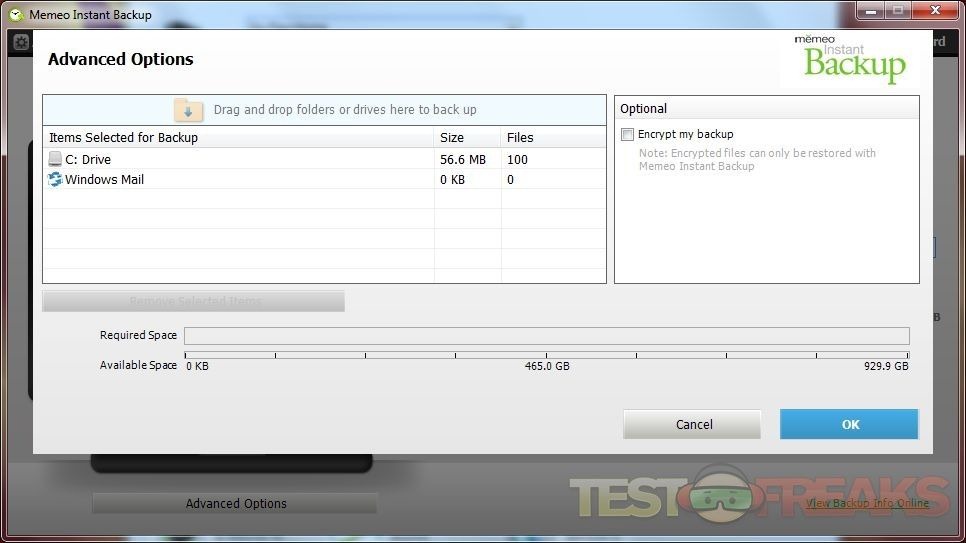This screenshot has height=543, width=966.
Task: Click the Advanced Options button below the dialog
Action: (x=235, y=503)
